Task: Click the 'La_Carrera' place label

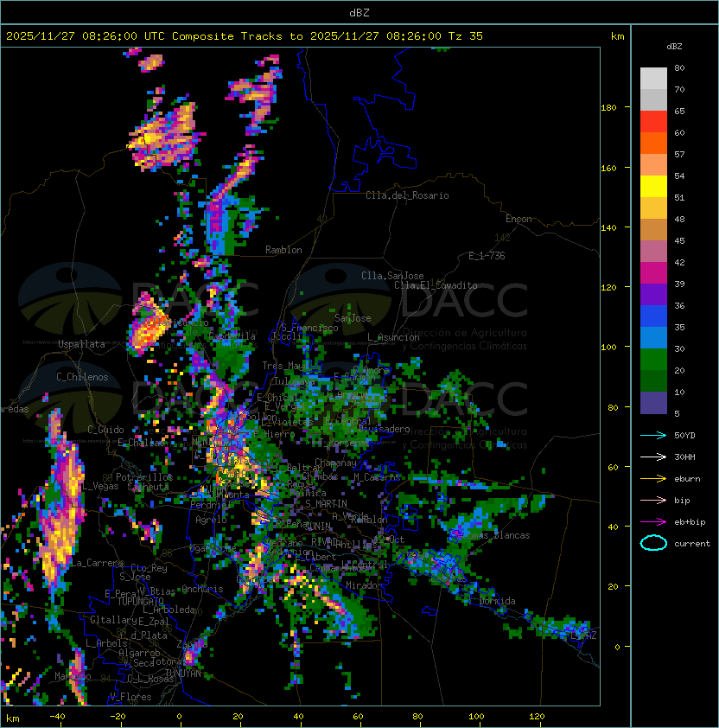Action: pos(97,563)
